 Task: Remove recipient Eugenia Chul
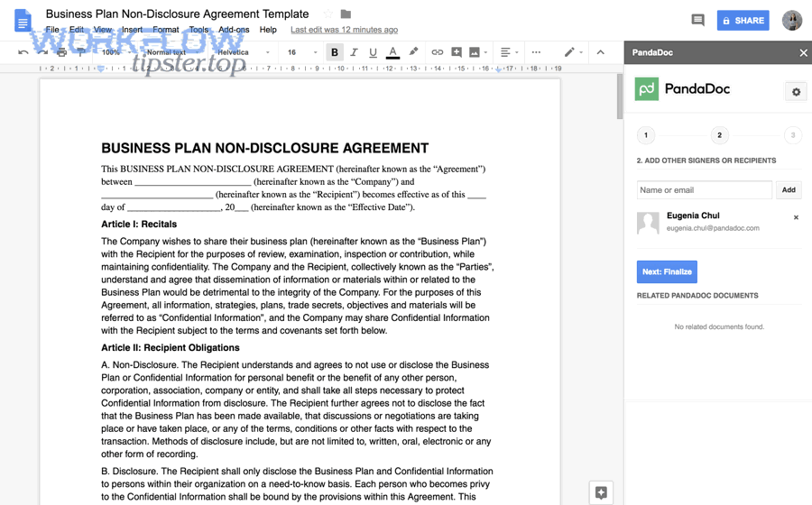tap(796, 217)
